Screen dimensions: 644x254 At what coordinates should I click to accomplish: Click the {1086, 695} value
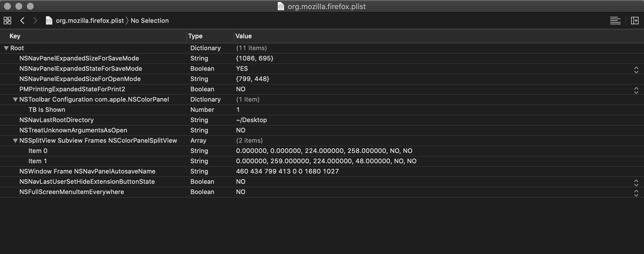(255, 58)
